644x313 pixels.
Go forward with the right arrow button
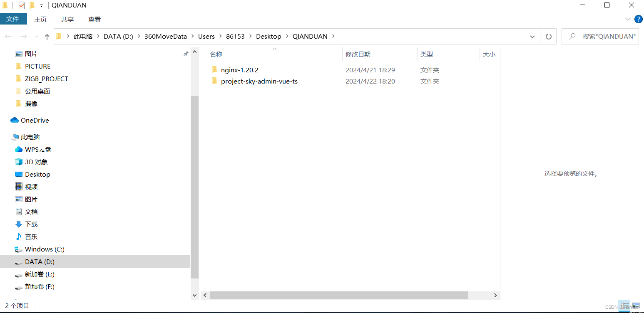(x=24, y=37)
